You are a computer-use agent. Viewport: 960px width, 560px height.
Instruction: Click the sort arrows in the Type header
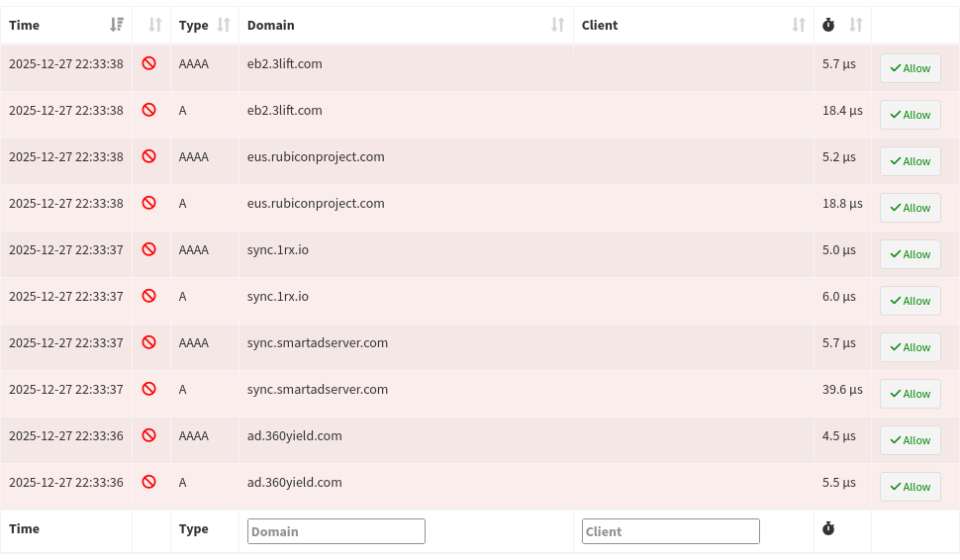click(223, 25)
